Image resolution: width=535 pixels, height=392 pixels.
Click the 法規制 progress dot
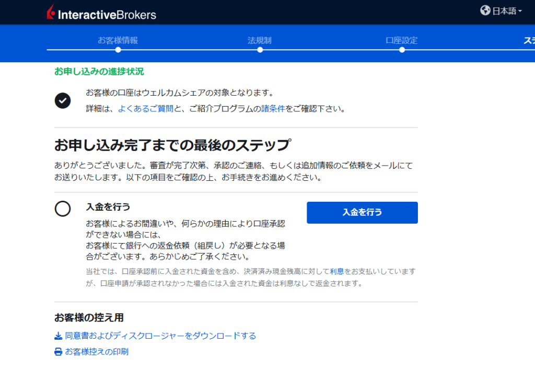[x=260, y=50]
